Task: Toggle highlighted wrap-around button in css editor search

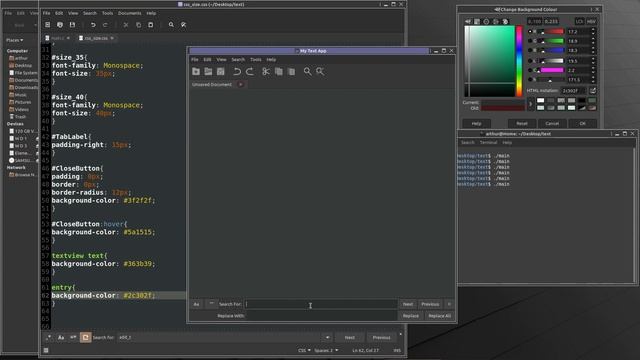Action: tap(85, 338)
